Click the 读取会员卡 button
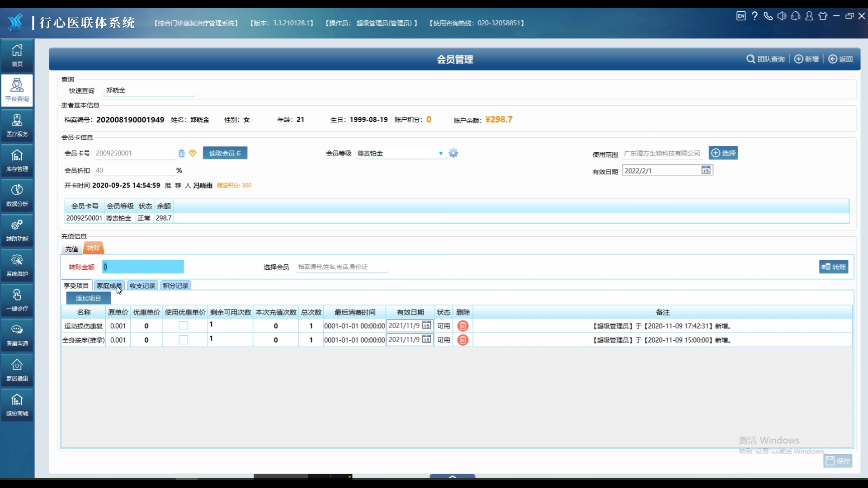The width and height of the screenshot is (868, 488). (225, 153)
